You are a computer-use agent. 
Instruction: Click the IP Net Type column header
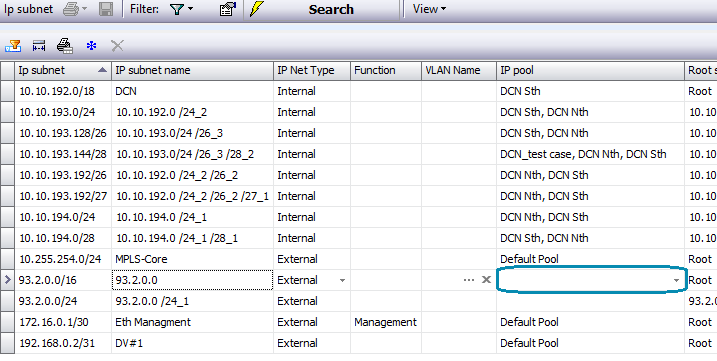coord(312,70)
